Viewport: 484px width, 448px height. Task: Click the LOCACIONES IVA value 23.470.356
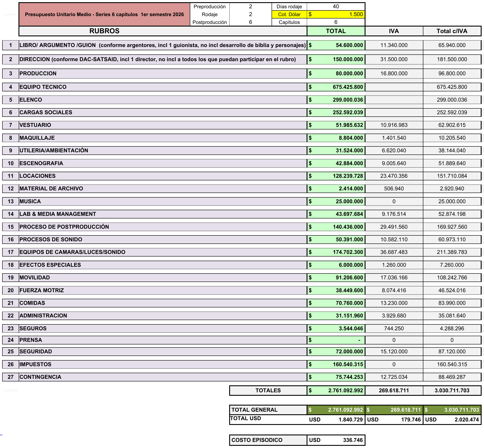point(394,176)
